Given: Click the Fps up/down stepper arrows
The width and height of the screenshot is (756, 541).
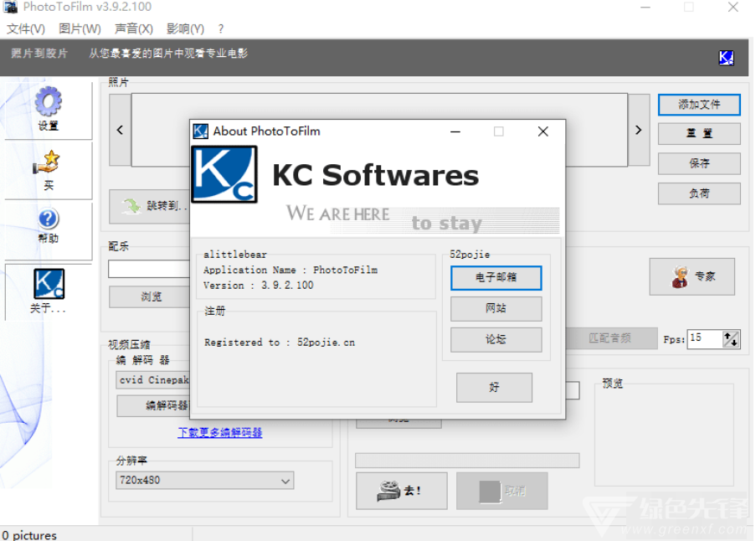Looking at the screenshot, I should [x=731, y=339].
